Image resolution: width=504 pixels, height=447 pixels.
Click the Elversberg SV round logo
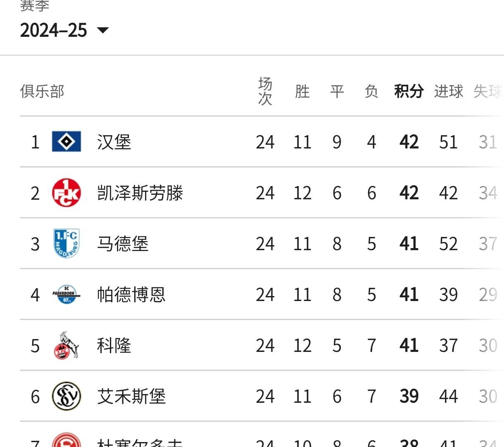pyautogui.click(x=67, y=396)
